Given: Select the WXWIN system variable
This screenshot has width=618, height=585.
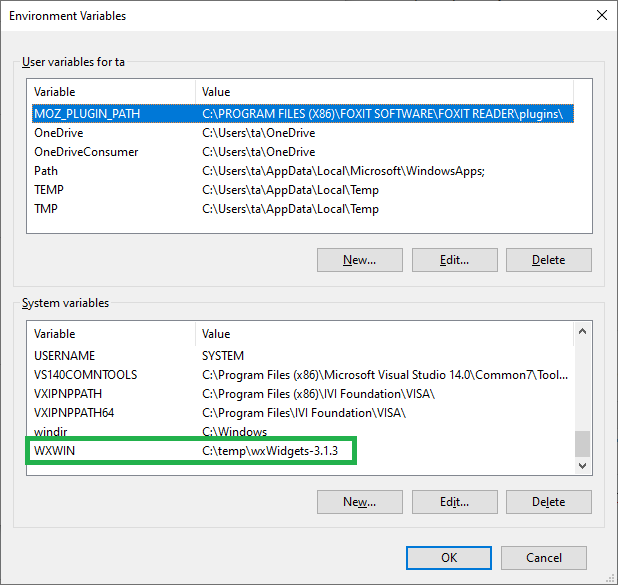Looking at the screenshot, I should [x=54, y=451].
